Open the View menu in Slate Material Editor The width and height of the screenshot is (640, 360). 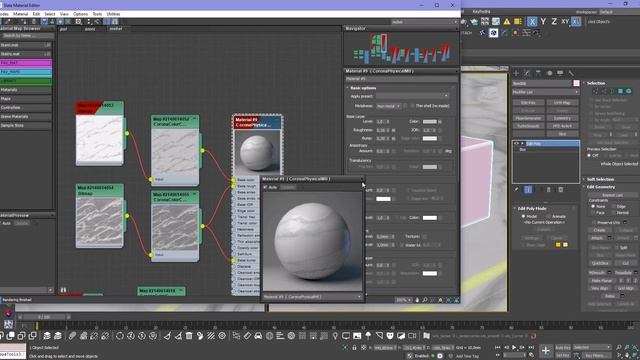[64, 14]
